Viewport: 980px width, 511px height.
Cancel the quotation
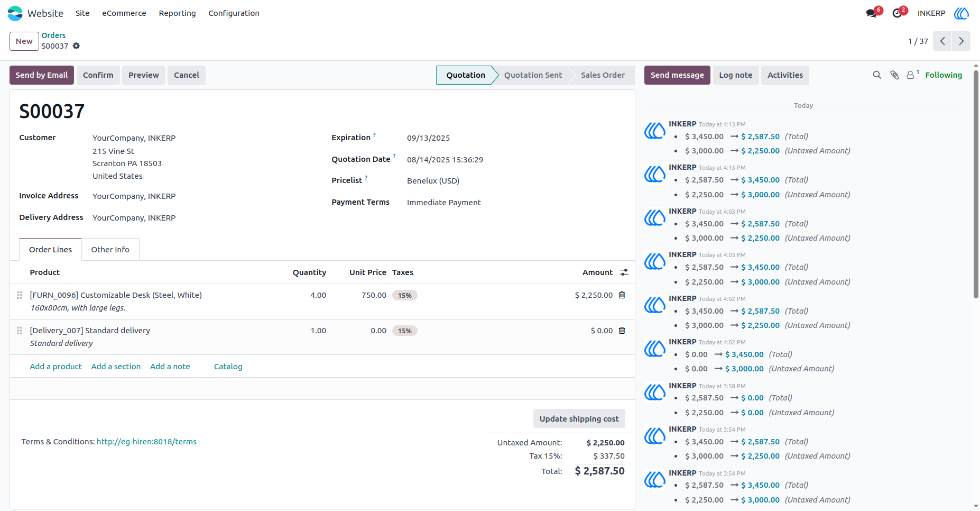(187, 75)
